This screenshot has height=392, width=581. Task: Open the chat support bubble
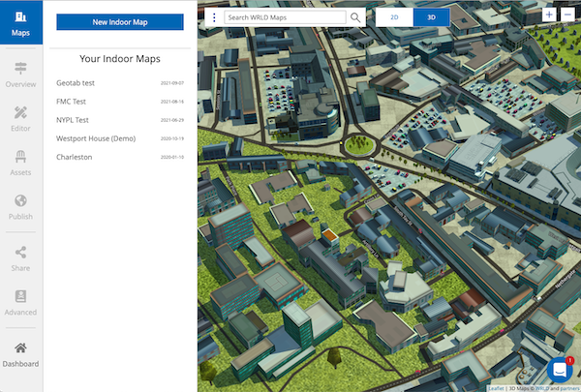click(x=560, y=370)
